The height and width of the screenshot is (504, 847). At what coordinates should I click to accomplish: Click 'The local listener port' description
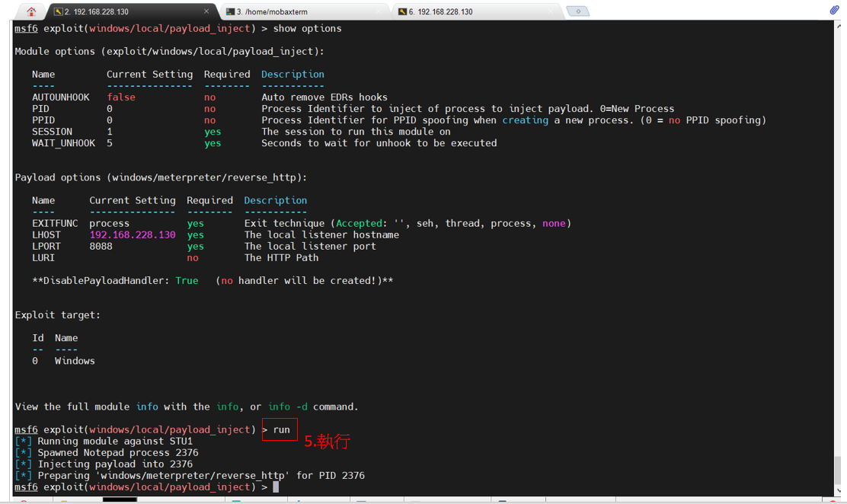310,247
